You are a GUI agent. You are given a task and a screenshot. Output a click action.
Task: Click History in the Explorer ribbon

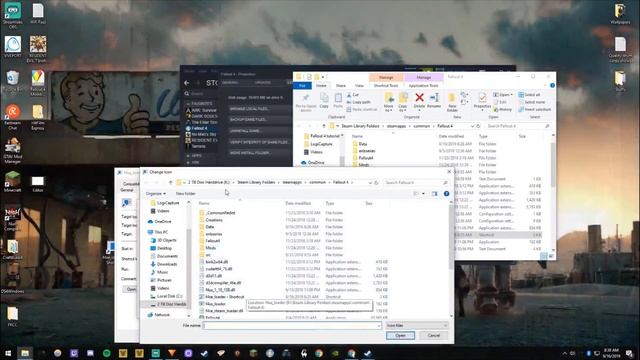tap(502, 109)
